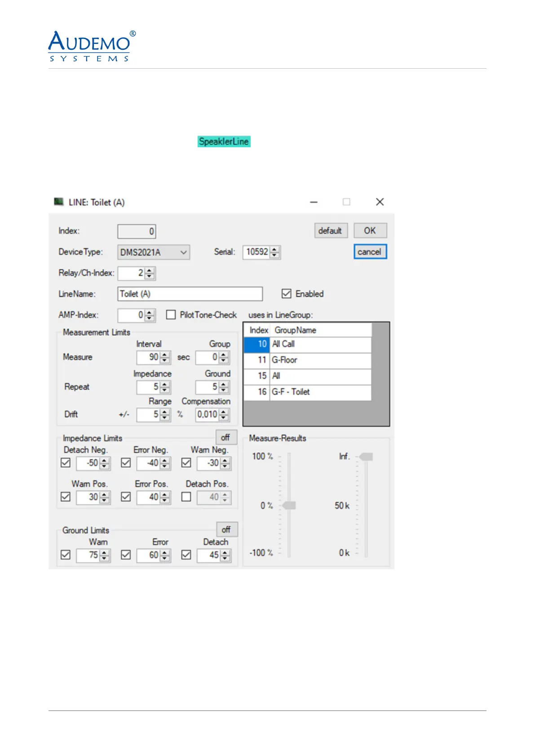Viewport: 535px width, 756px height.
Task: Click the Ground Limits Warn value stepper
Action: click(x=104, y=555)
